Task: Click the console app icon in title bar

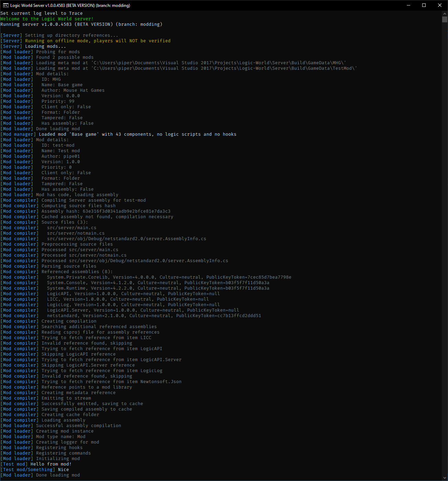Action: (x=6, y=5)
